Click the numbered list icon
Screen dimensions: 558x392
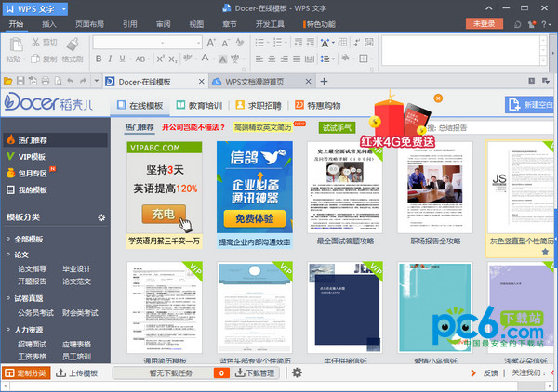point(277,43)
